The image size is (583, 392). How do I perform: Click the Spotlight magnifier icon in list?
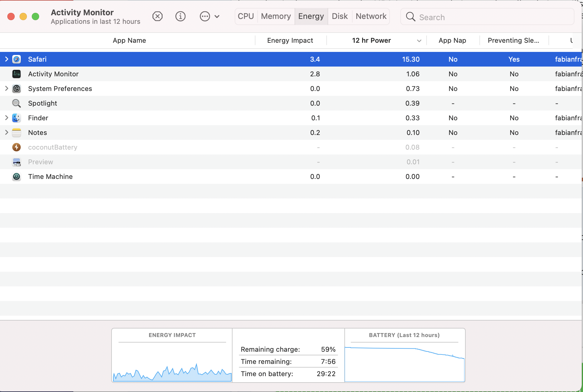tap(16, 103)
